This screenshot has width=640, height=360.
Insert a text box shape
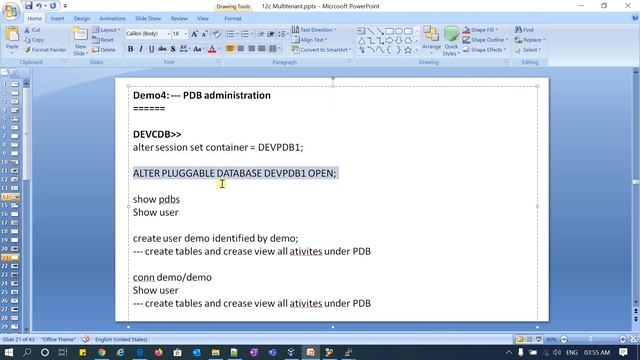pyautogui.click(x=361, y=31)
